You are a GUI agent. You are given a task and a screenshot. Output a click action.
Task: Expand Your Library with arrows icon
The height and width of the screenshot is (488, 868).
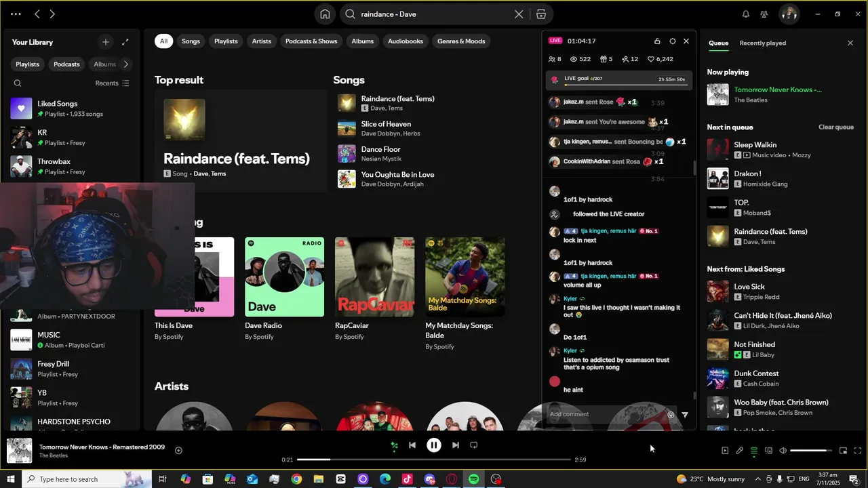tap(125, 42)
